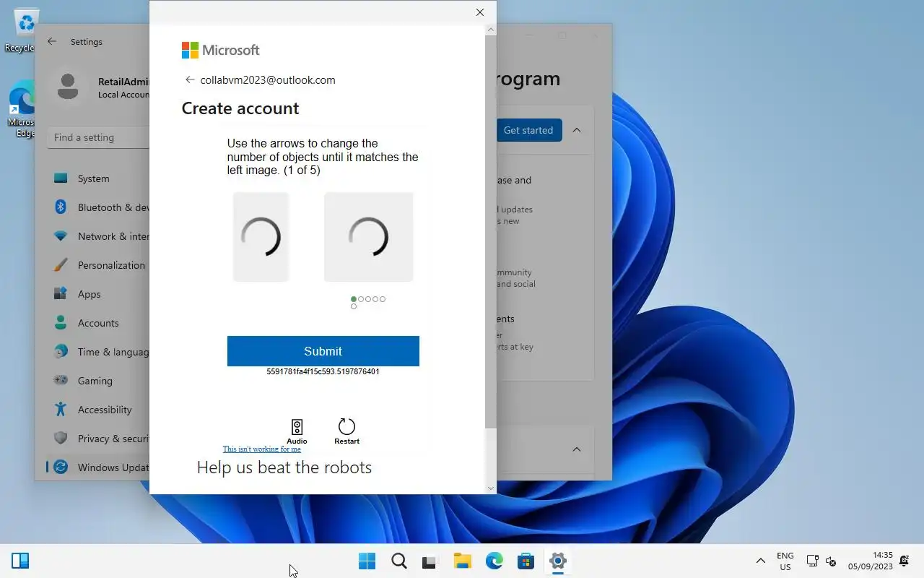
Task: Open the Widgets panel button
Action: pyautogui.click(x=20, y=561)
